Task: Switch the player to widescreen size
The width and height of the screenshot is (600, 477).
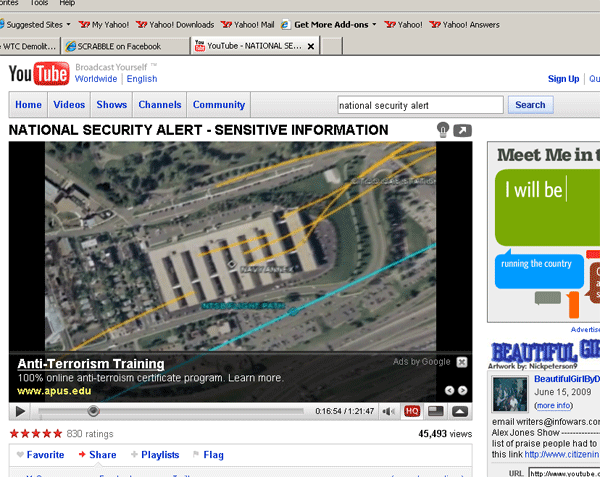Action: tap(435, 411)
